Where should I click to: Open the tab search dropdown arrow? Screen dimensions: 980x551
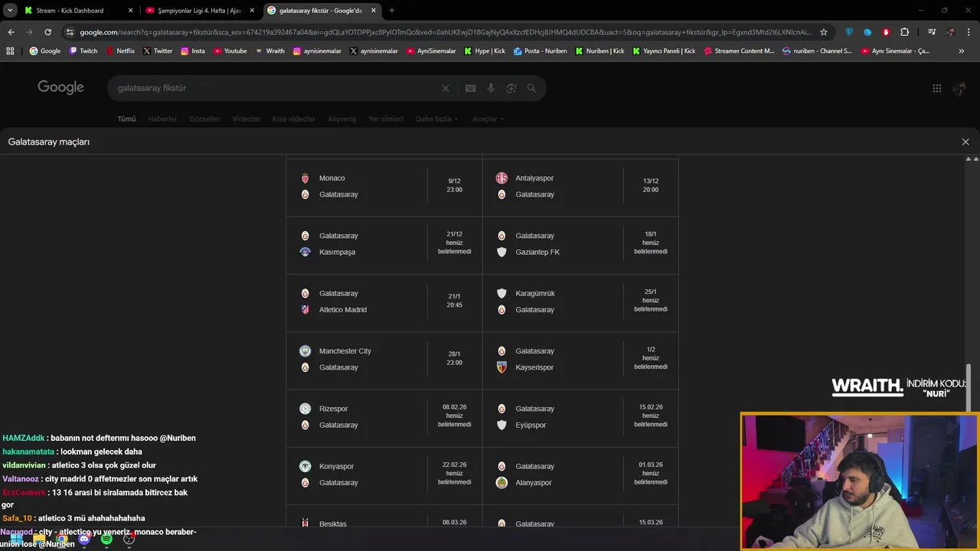pyautogui.click(x=10, y=10)
